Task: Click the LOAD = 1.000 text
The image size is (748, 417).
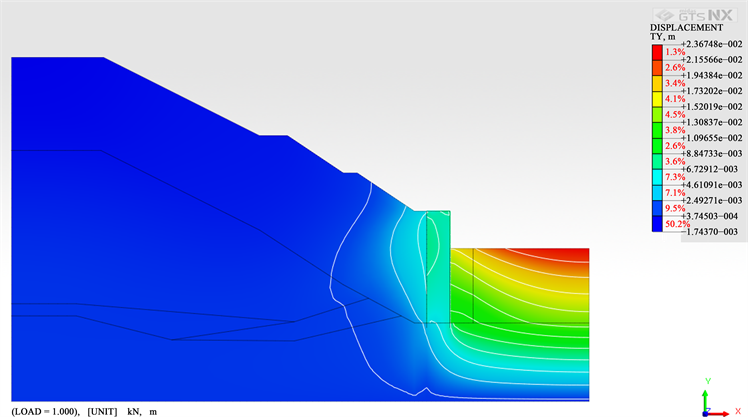Action: (x=44, y=411)
